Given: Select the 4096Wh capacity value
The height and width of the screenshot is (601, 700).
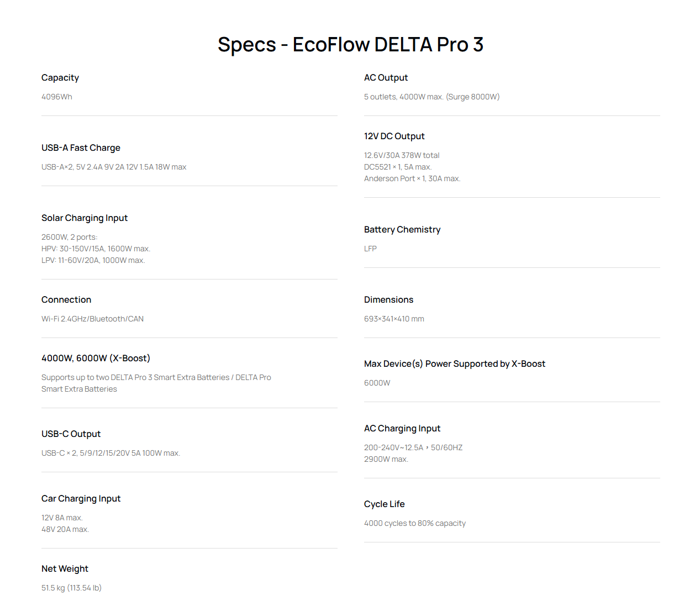Looking at the screenshot, I should (x=57, y=97).
